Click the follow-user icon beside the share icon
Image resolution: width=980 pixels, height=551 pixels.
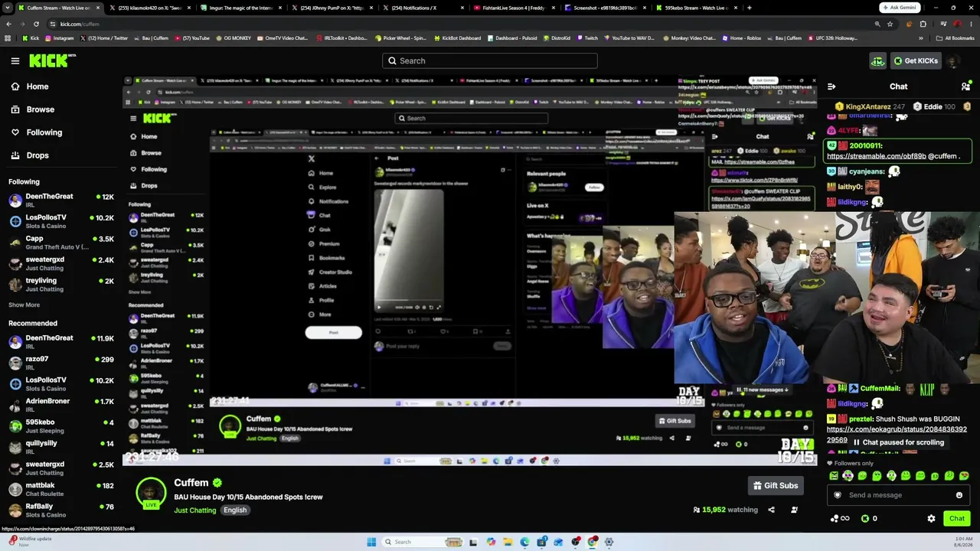click(x=794, y=510)
